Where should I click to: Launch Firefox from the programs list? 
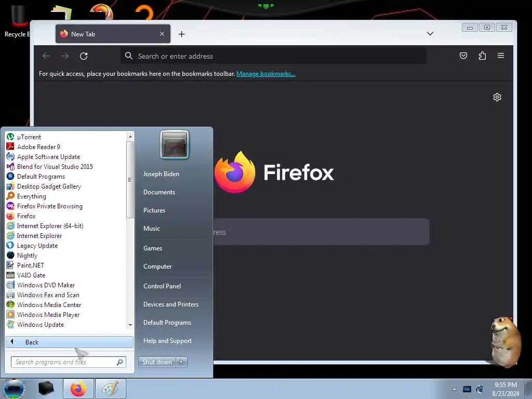coord(26,216)
